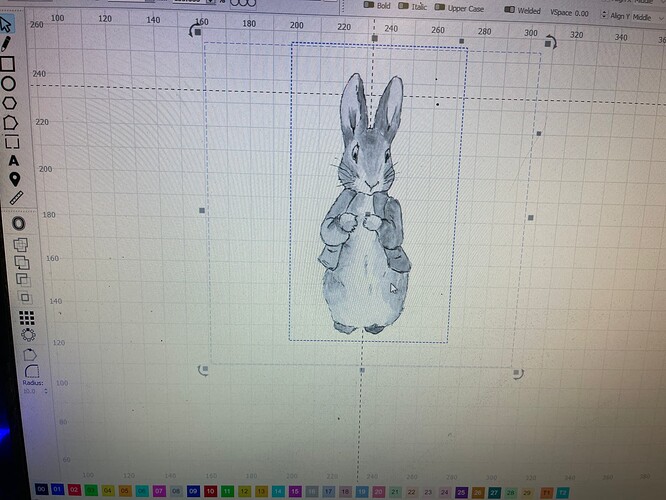
Task: Click the left-middle resize handle of selection
Action: click(x=202, y=210)
